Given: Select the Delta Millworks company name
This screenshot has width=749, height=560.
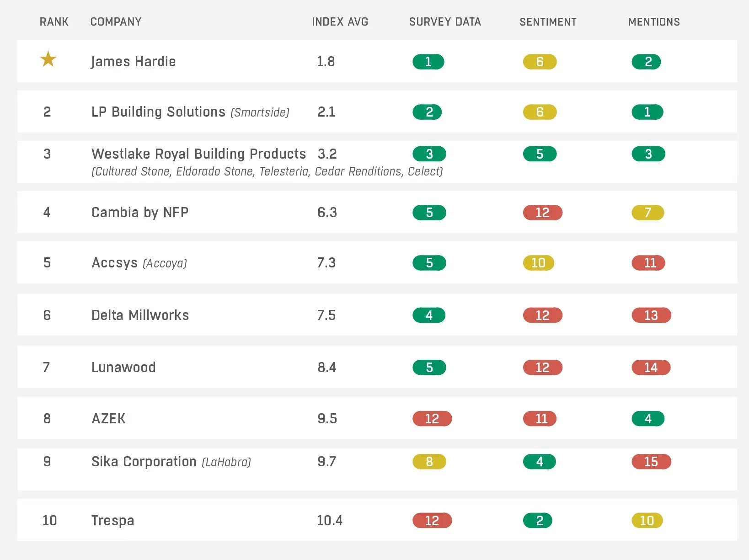Looking at the screenshot, I should point(140,315).
